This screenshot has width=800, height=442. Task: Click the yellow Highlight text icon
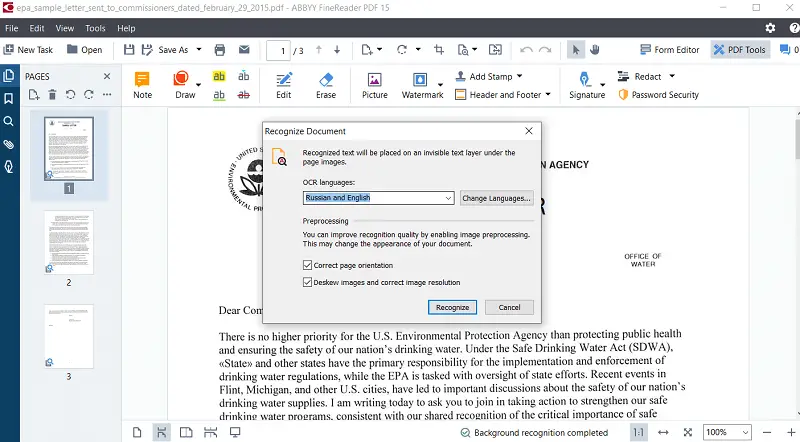219,77
